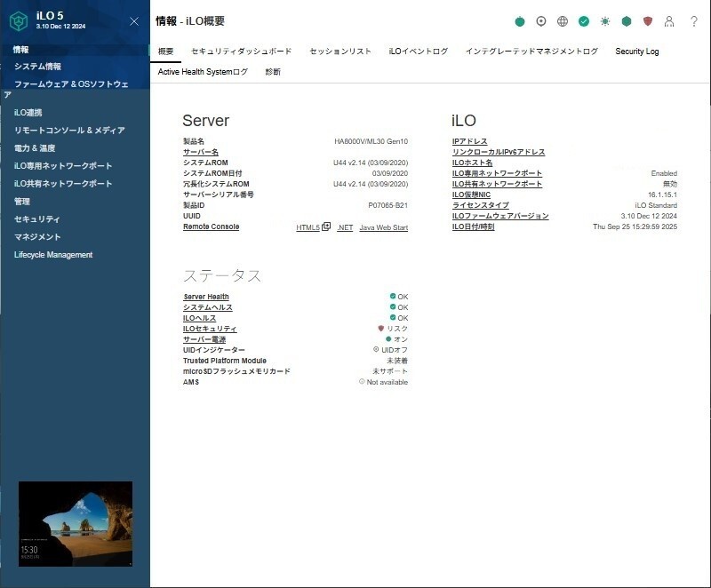Open マネジメント in the sidebar

click(37, 237)
